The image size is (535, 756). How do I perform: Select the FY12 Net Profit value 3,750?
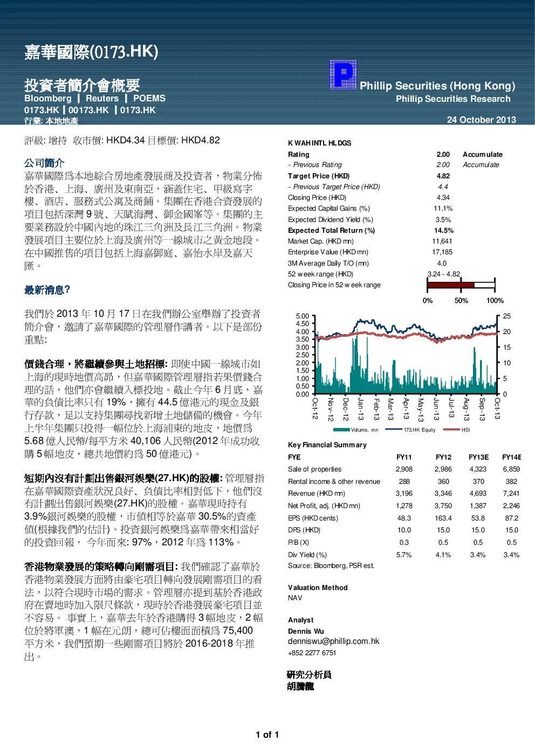tap(443, 506)
